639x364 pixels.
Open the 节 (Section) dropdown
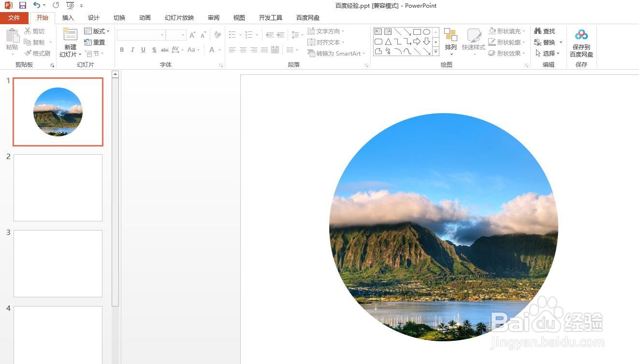pos(94,53)
